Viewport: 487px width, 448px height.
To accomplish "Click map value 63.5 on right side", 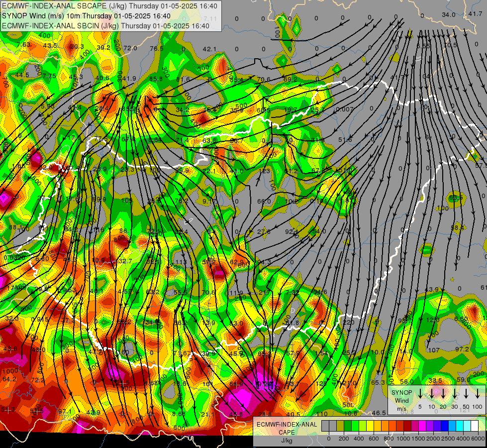I will (456, 198).
